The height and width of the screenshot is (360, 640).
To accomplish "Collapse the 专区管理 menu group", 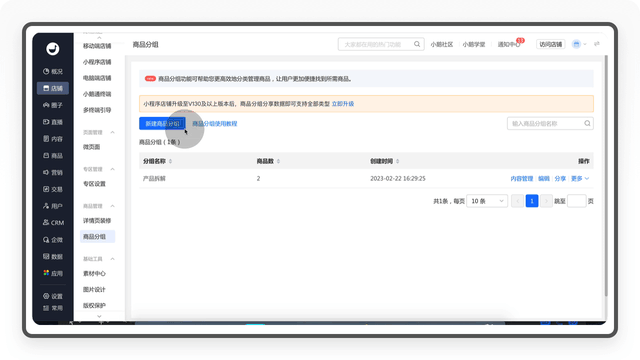I will pyautogui.click(x=112, y=169).
